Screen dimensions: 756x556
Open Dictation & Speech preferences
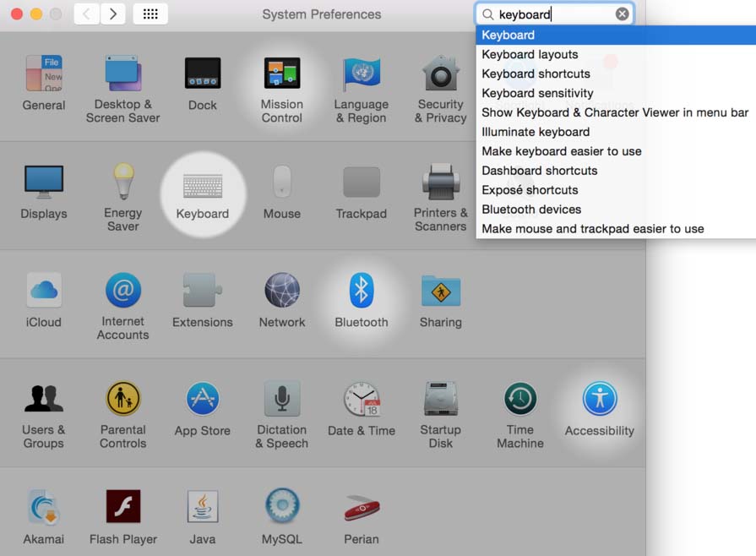click(282, 415)
